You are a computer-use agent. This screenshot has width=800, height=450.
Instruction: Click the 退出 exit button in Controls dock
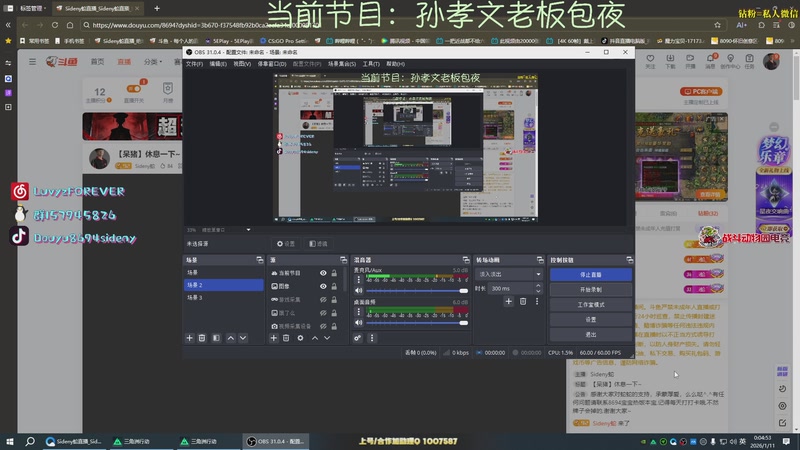591,335
